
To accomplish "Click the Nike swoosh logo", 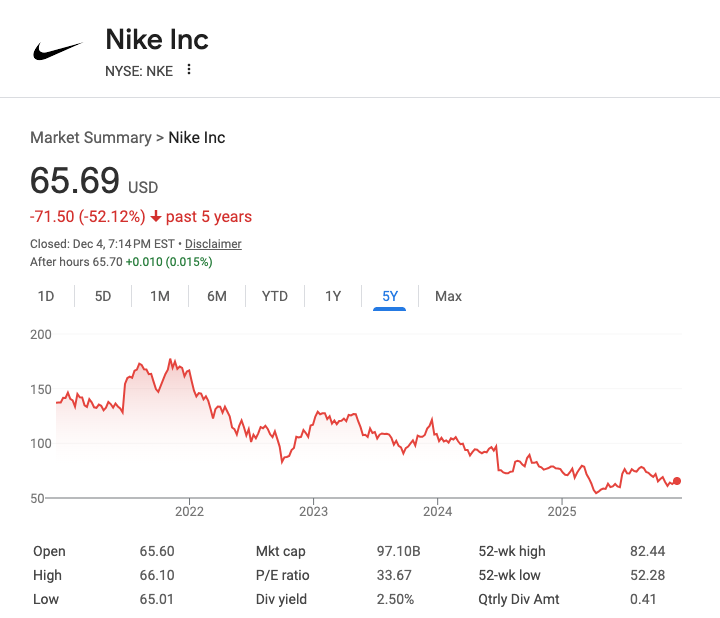I will point(57,51).
